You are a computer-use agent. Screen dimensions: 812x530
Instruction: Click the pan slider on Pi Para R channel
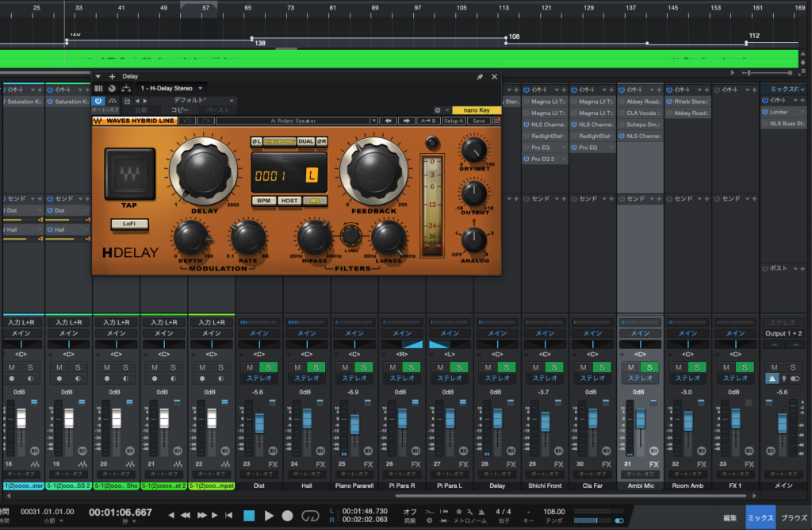coord(402,344)
